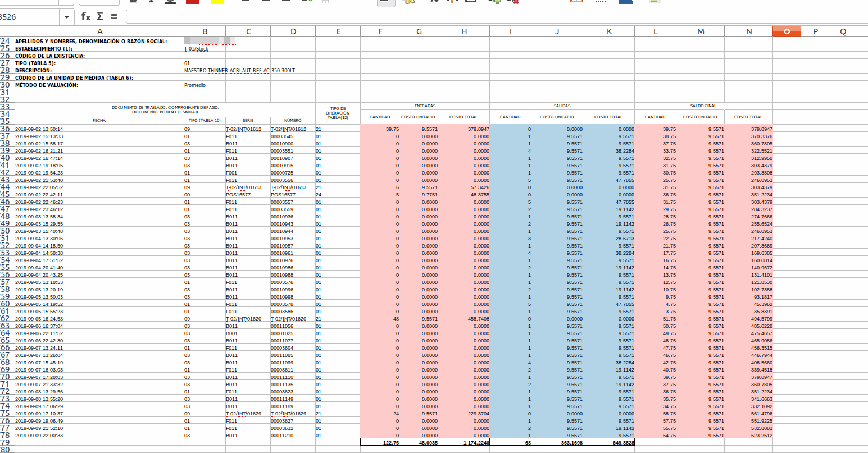The width and height of the screenshot is (868, 453).
Task: Select column Q by its header
Action: click(x=843, y=32)
